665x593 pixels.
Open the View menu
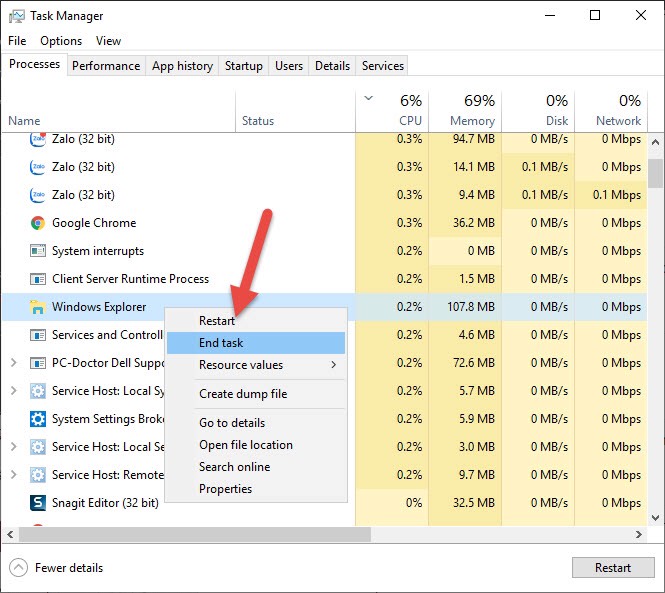pyautogui.click(x=108, y=41)
